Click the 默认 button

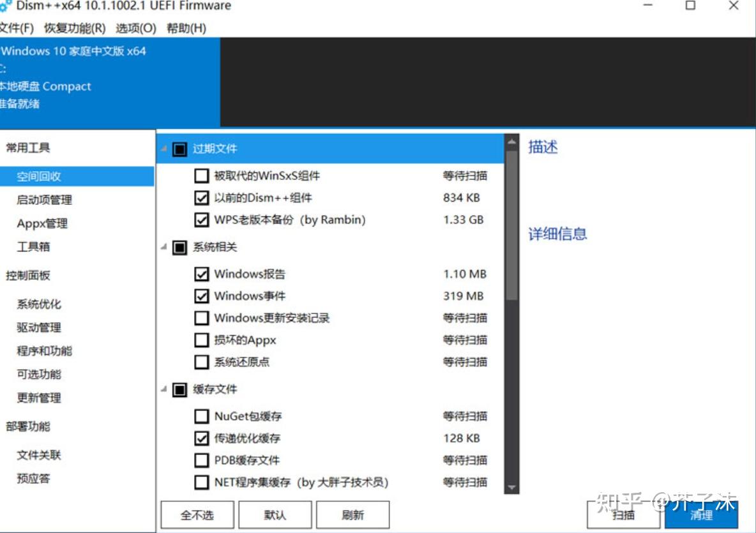(275, 514)
